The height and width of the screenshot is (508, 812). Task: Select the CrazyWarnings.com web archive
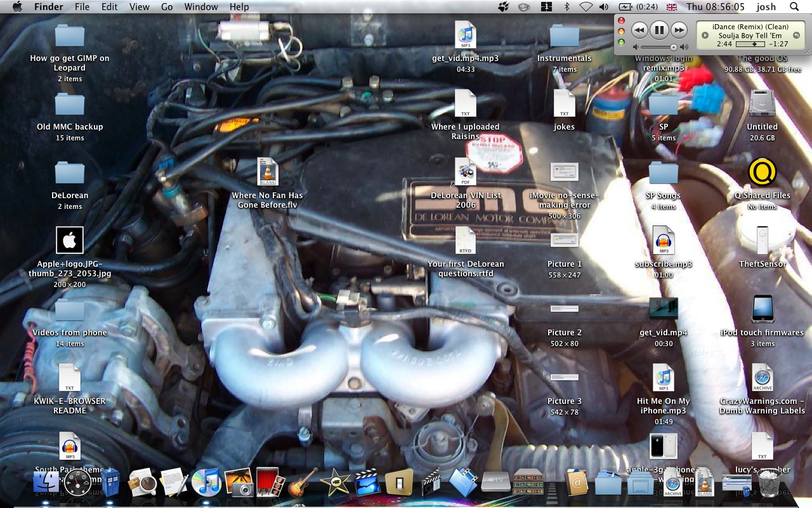762,378
